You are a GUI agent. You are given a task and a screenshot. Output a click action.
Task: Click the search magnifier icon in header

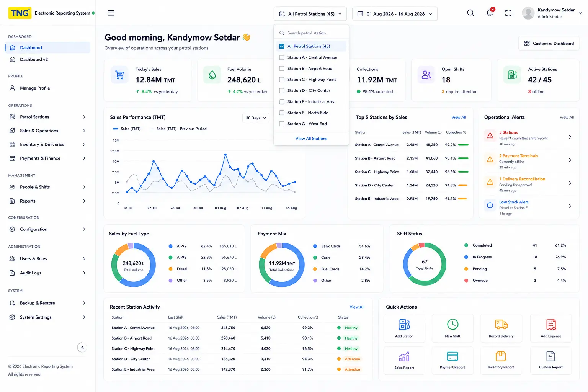coord(470,13)
